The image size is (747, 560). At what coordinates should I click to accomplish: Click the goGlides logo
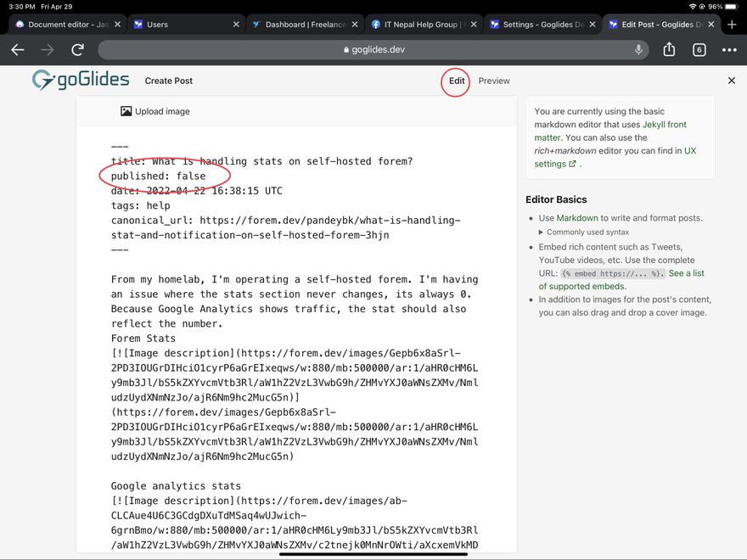81,81
